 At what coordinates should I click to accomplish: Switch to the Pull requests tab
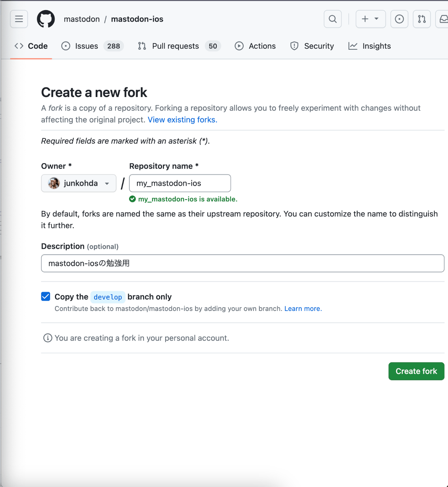[x=179, y=46]
